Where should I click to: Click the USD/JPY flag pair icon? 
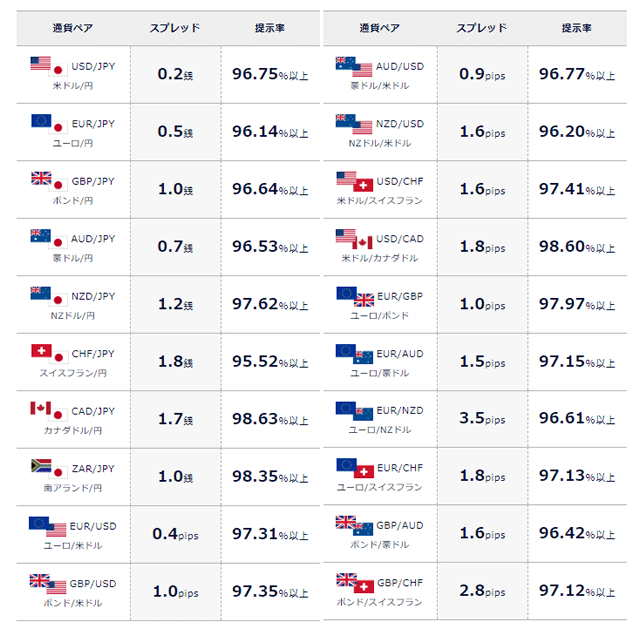pos(49,67)
